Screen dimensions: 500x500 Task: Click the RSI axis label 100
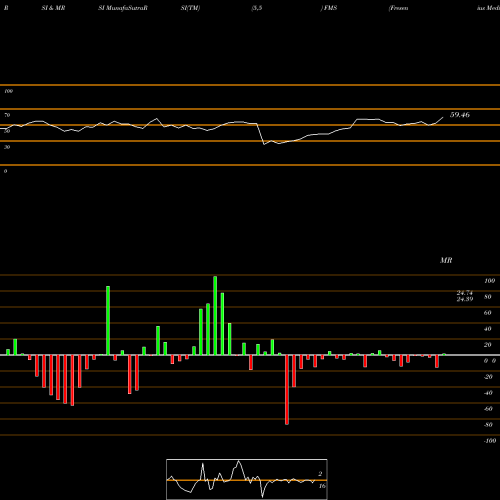pos(8,91)
